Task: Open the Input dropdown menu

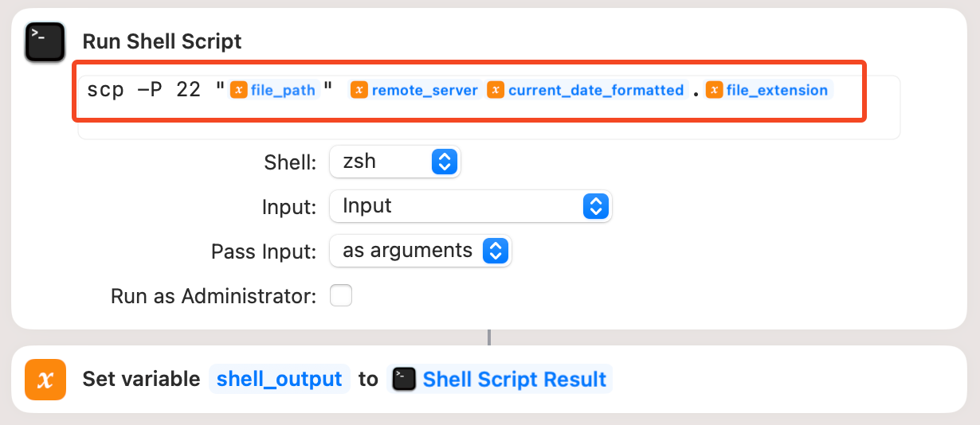Action: [x=470, y=206]
